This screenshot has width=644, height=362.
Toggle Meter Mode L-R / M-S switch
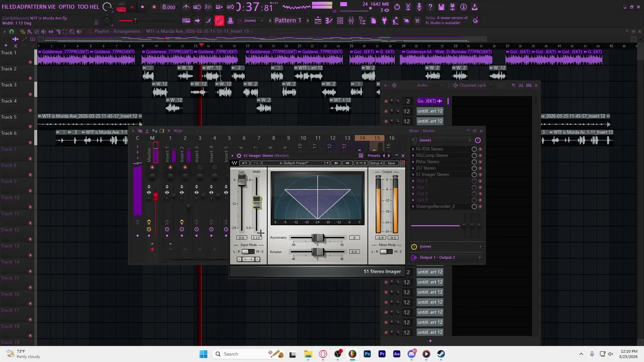(386, 251)
